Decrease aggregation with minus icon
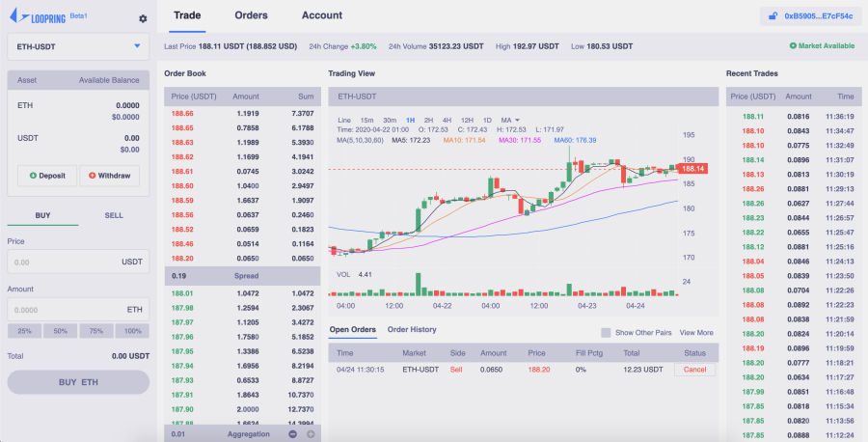The width and height of the screenshot is (868, 442). point(293,434)
